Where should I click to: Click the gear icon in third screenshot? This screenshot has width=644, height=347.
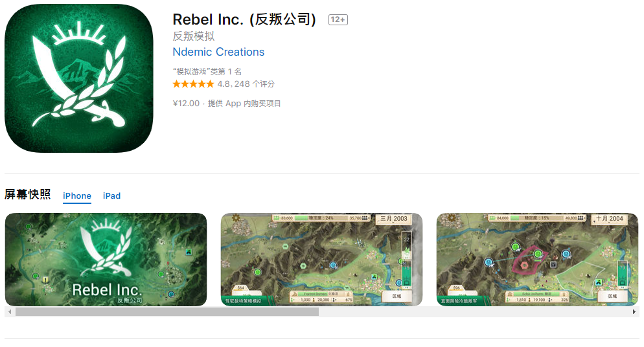pos(452,218)
